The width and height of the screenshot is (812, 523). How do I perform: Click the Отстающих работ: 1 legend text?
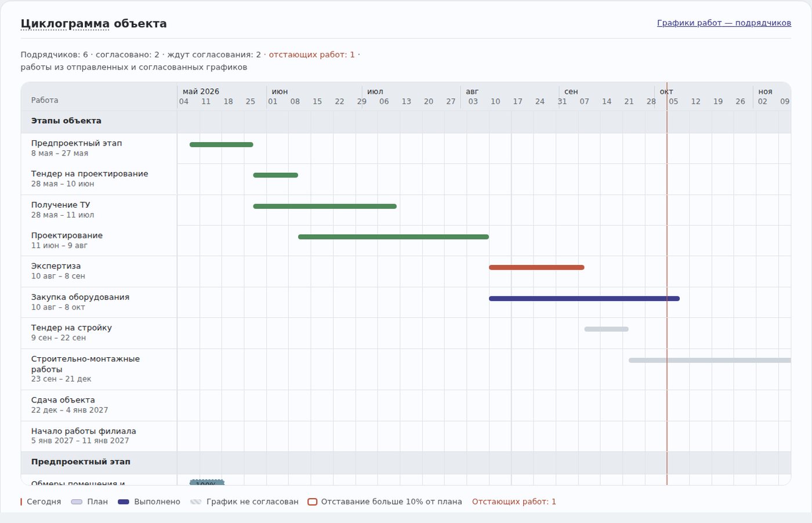pos(514,502)
